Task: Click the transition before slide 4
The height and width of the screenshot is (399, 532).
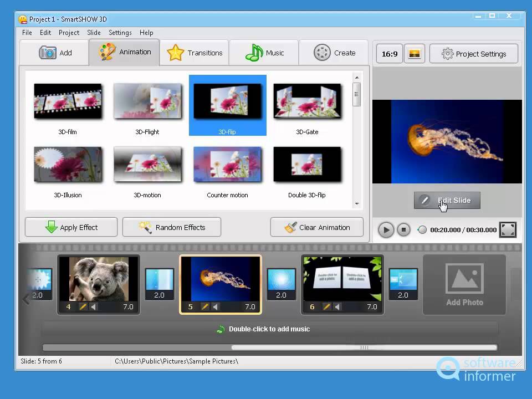Action: coord(40,284)
